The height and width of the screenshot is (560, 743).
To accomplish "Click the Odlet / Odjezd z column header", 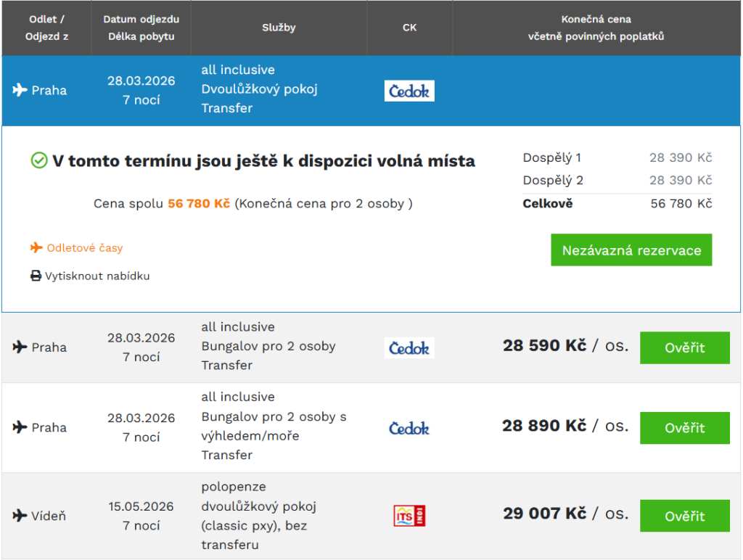I will [46, 28].
